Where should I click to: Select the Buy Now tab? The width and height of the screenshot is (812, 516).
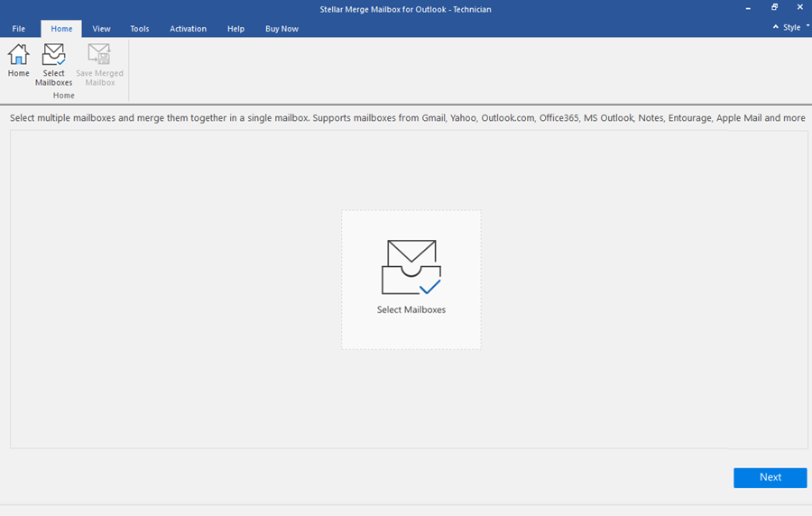pos(281,29)
